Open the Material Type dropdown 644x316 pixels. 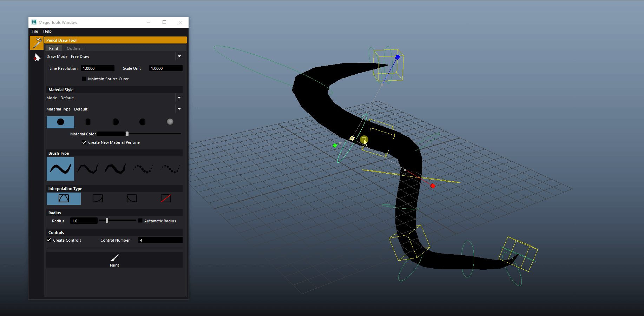[x=179, y=109]
